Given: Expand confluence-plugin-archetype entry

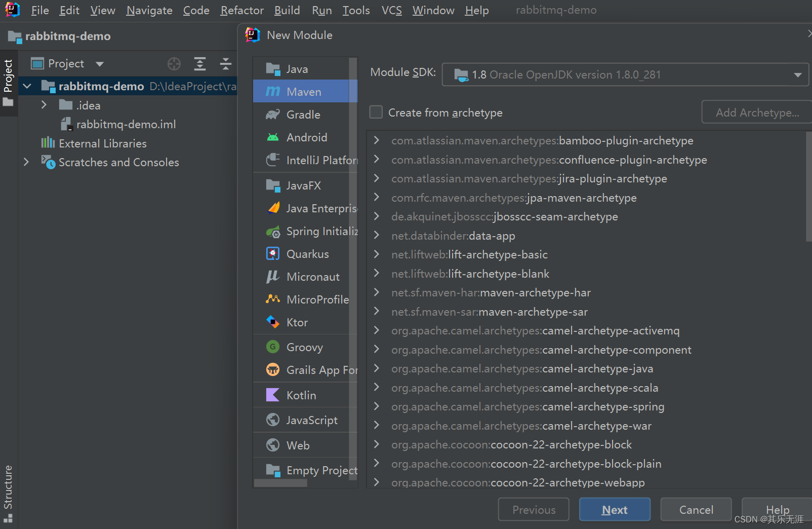Looking at the screenshot, I should [x=377, y=159].
